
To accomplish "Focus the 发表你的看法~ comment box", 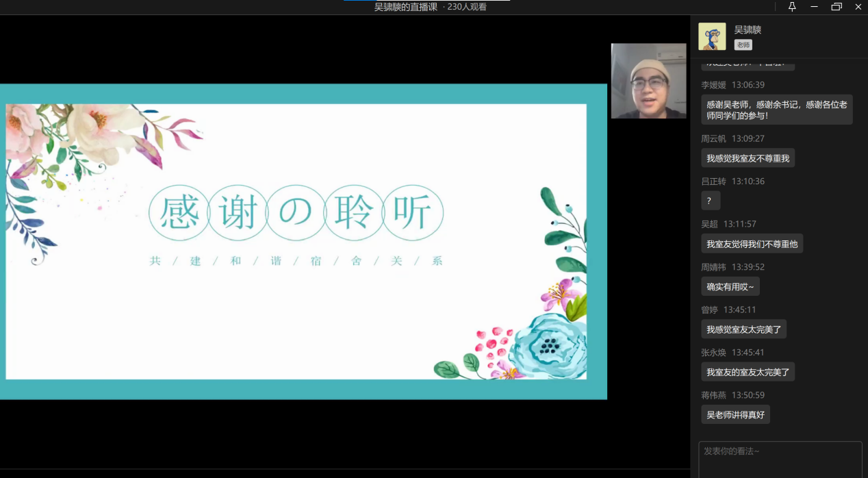I will point(780,459).
